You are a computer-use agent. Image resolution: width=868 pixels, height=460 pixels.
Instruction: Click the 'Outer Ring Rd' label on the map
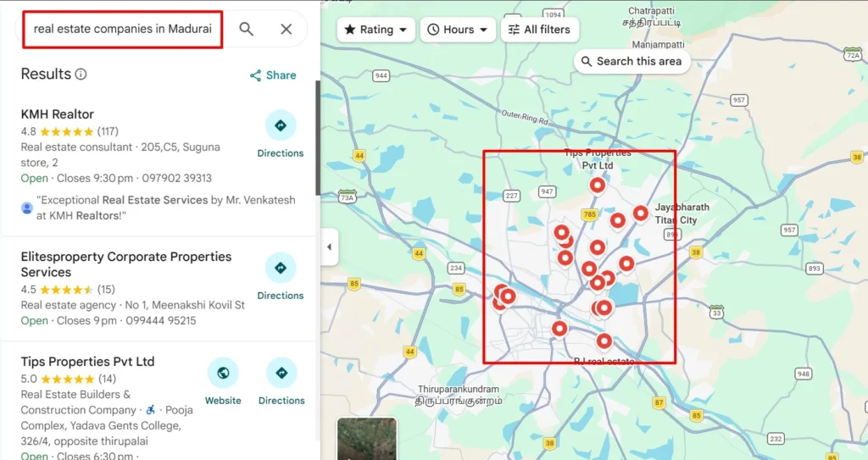tap(525, 117)
